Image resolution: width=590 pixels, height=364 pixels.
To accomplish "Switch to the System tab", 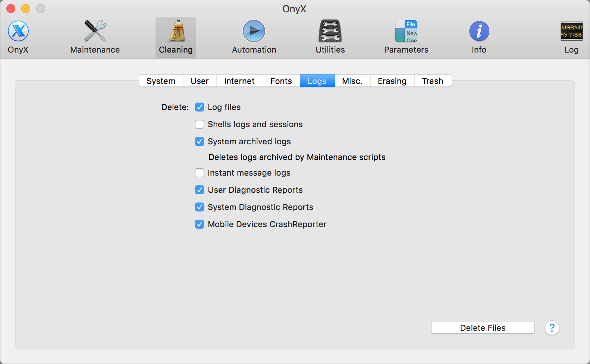I will click(x=161, y=81).
